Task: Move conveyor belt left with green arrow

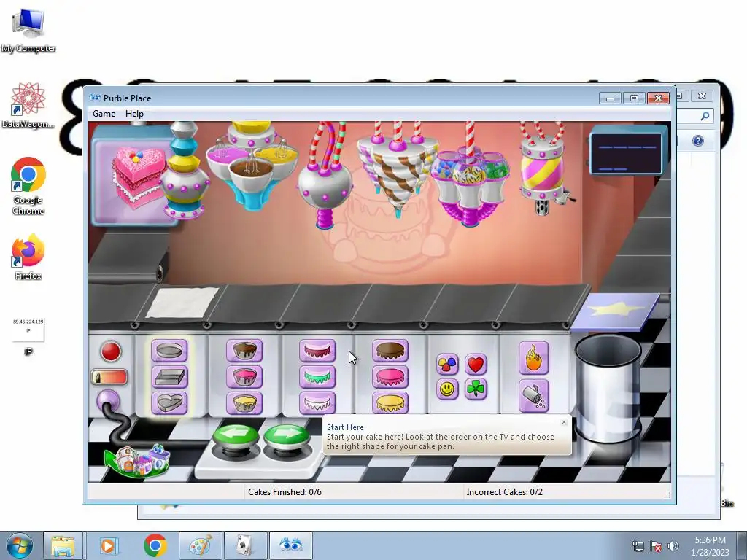Action: coord(236,437)
